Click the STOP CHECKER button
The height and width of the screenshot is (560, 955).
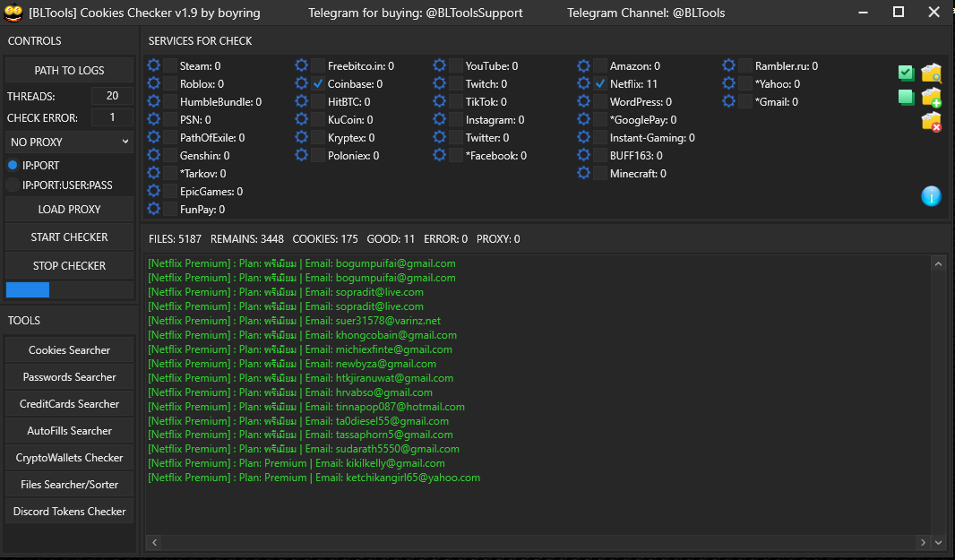pos(70,266)
